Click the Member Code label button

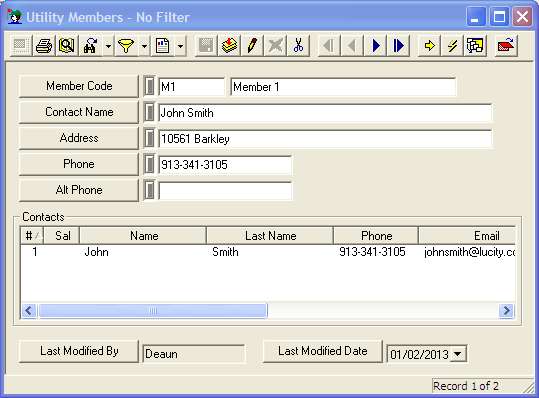79,86
